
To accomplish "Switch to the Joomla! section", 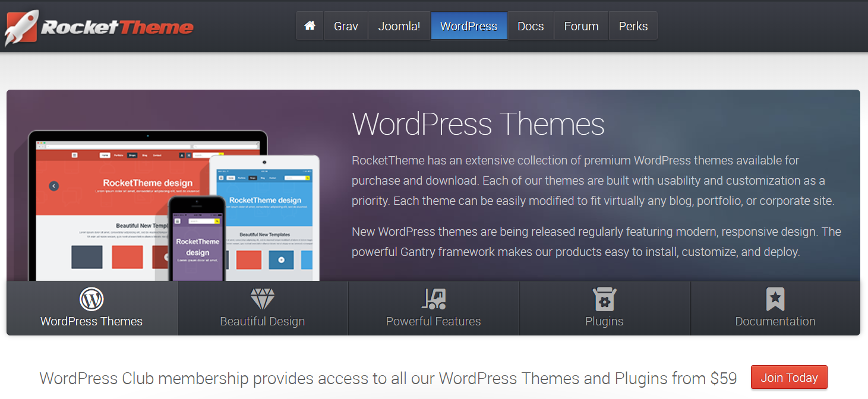I will 399,26.
